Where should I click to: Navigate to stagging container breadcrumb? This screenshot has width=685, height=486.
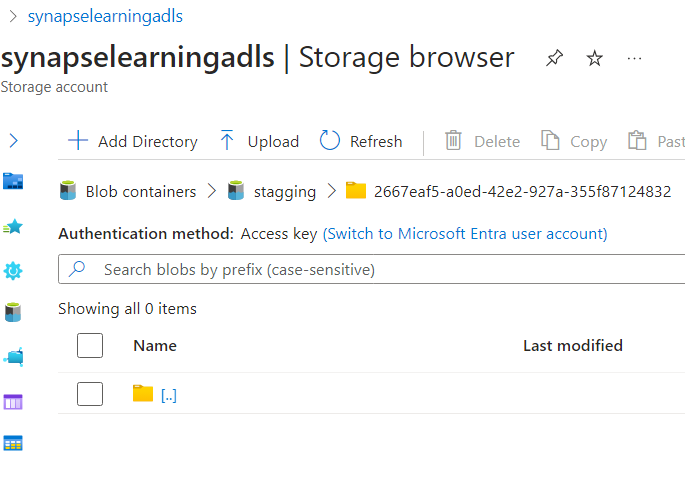coord(285,191)
